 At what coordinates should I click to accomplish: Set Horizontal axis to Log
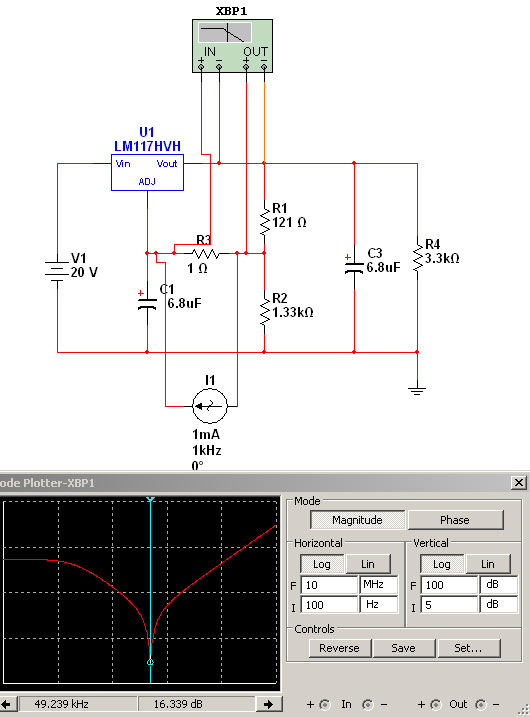(321, 564)
